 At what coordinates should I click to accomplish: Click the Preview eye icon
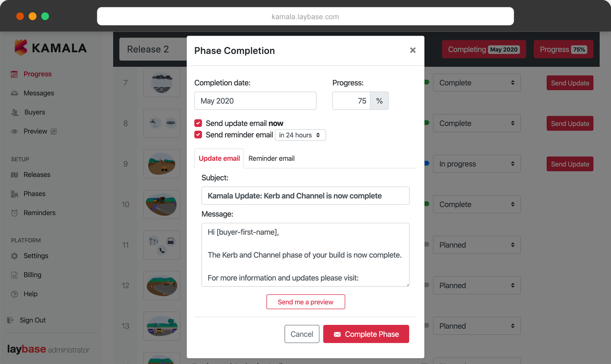click(14, 131)
